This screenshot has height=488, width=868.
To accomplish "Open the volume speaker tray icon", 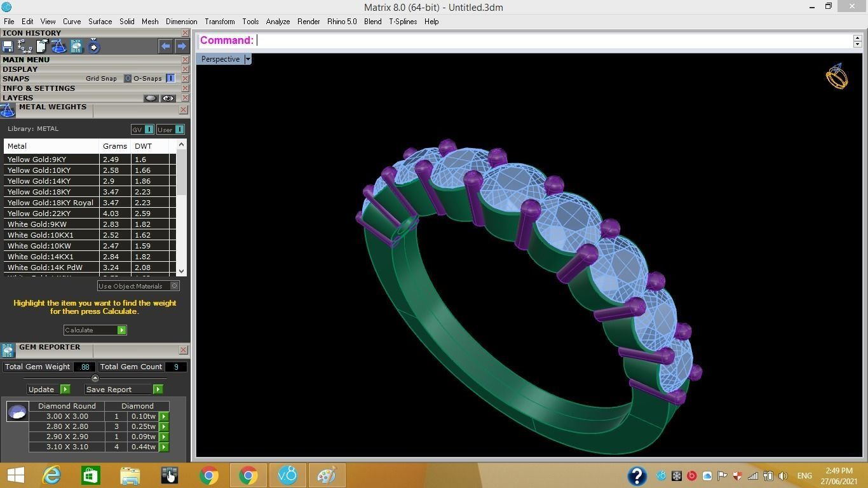I will click(783, 476).
